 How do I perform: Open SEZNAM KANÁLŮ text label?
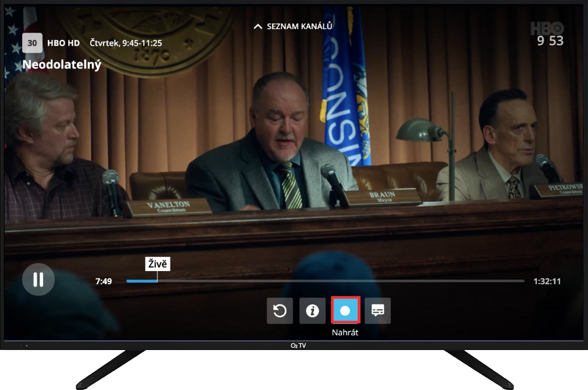(x=299, y=26)
